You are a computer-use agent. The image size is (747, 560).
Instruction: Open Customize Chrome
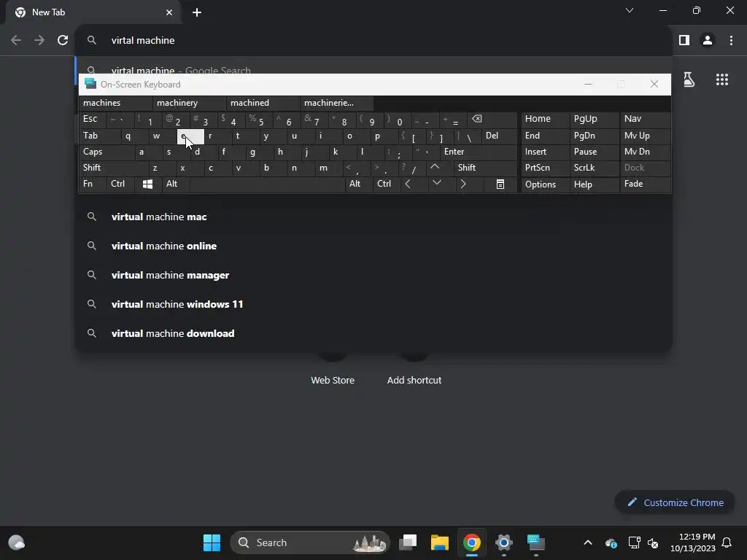click(x=675, y=502)
